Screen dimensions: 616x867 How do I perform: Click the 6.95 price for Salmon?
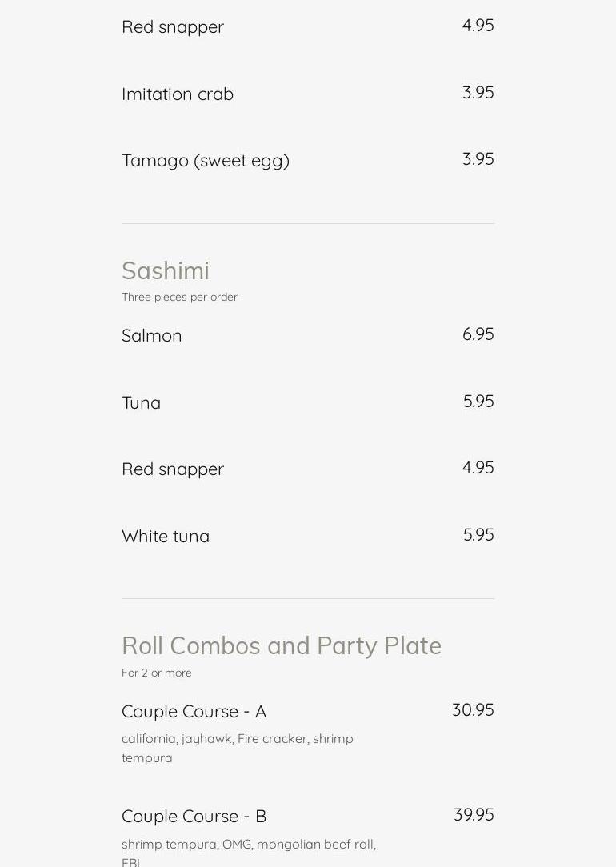(478, 334)
